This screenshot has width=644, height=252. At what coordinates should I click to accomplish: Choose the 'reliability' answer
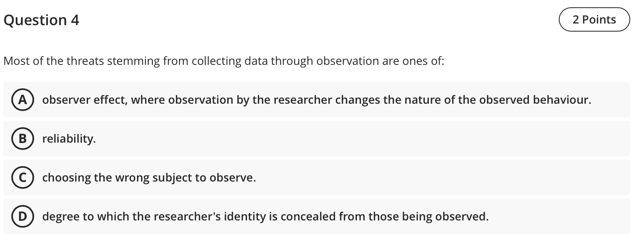(x=69, y=139)
